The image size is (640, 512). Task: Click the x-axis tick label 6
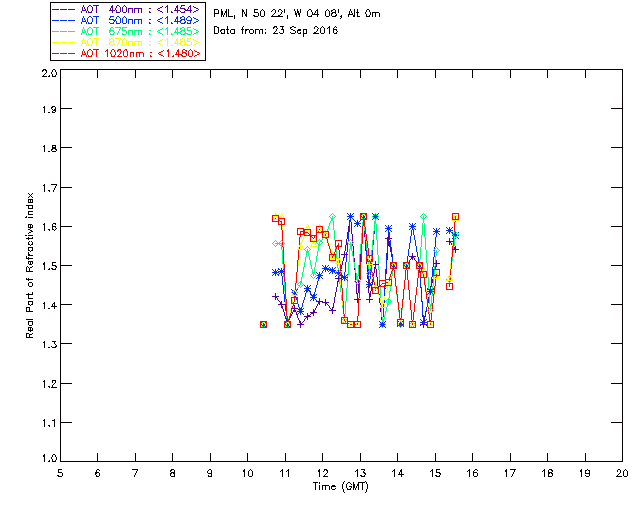pyautogui.click(x=98, y=473)
